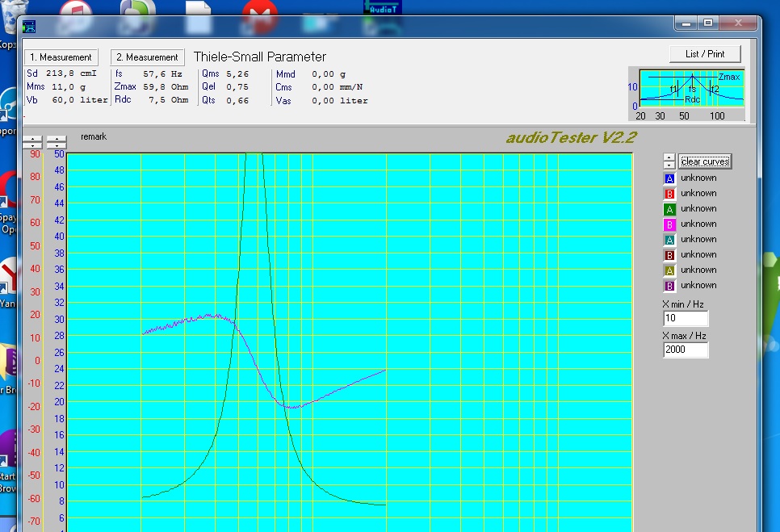Click the window's title bar app icon
The width and height of the screenshot is (780, 532).
29,27
